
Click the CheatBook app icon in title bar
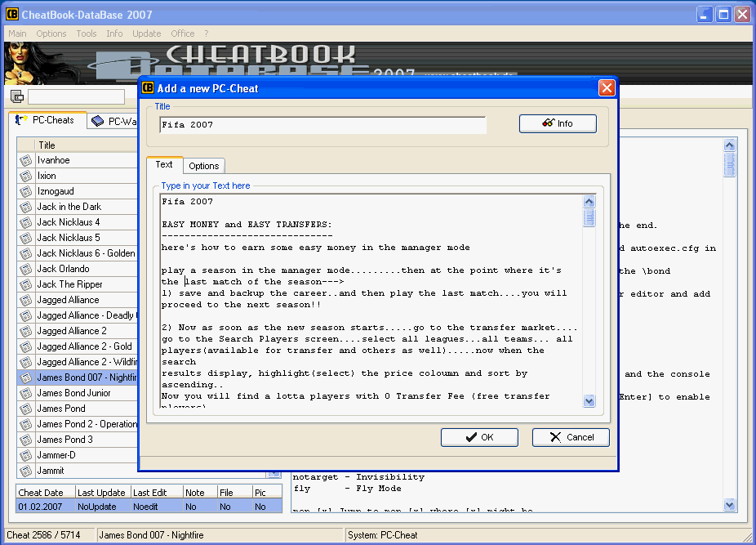(12, 15)
